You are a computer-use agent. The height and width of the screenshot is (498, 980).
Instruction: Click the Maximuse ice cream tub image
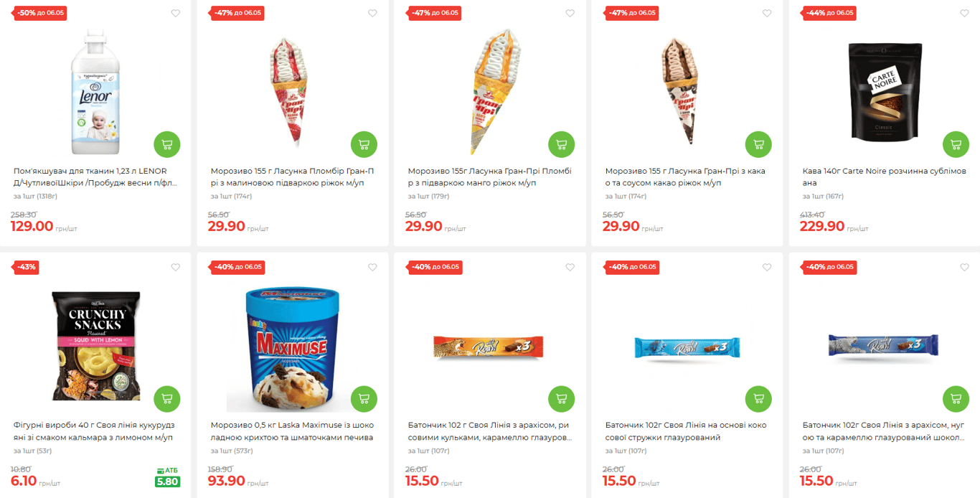[293, 350]
